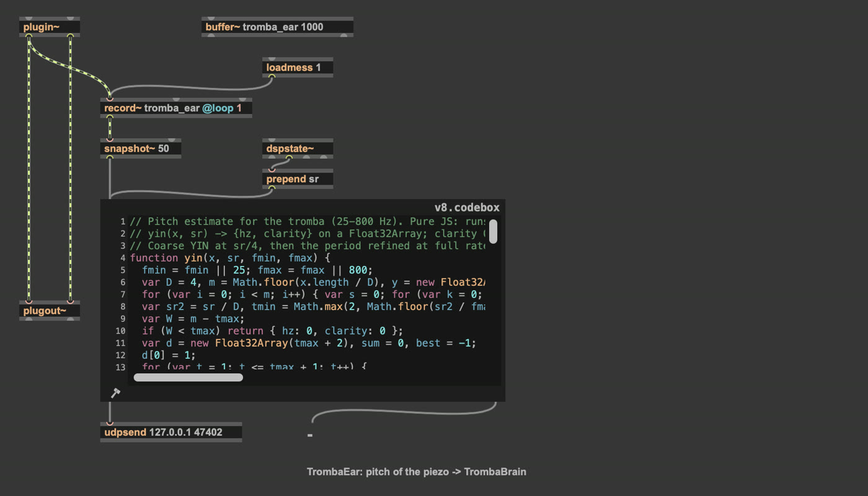Select the prepend sr object
This screenshot has height=496, width=868.
[x=298, y=179]
